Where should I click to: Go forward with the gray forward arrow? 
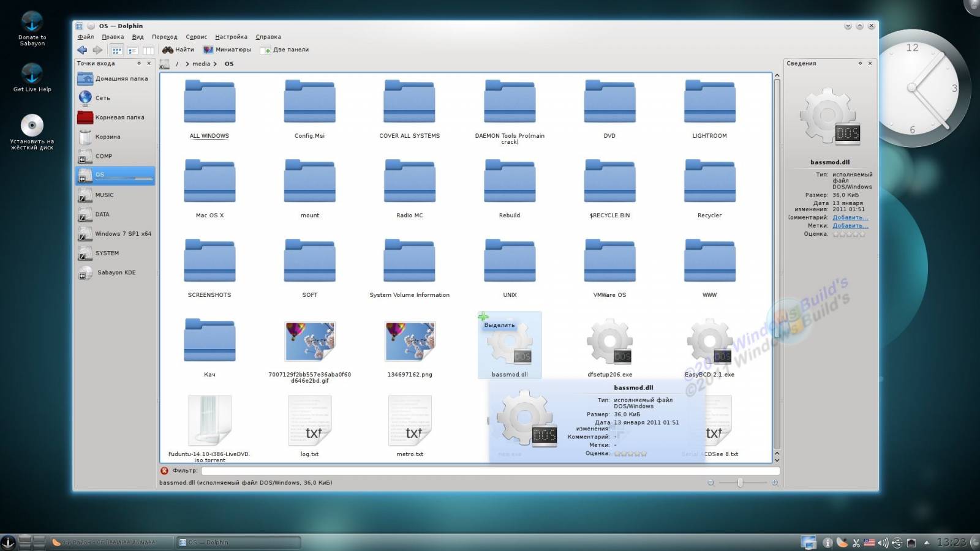click(97, 50)
